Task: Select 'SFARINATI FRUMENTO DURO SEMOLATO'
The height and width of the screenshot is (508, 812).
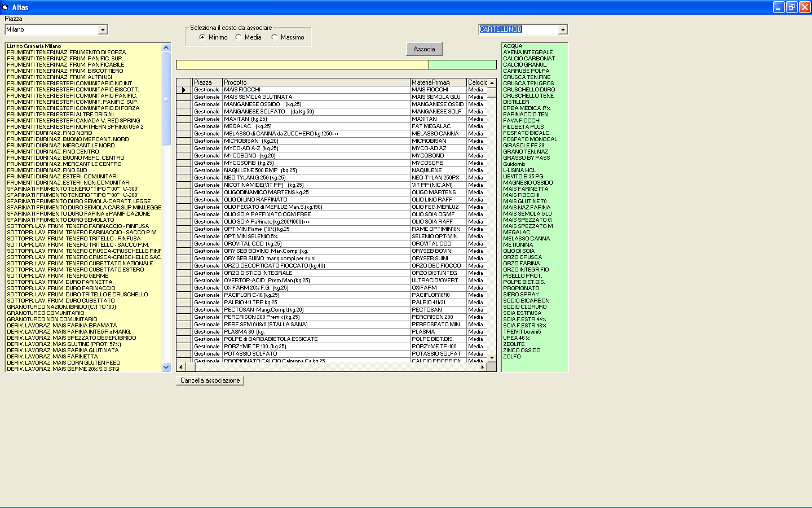Action: (x=60, y=220)
